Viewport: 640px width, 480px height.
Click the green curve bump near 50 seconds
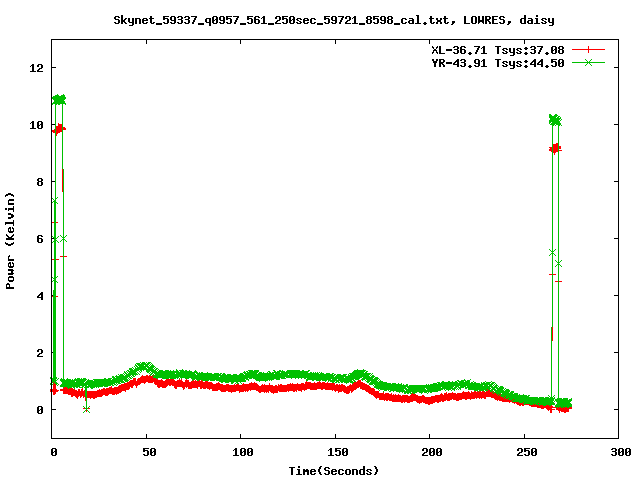145,368
